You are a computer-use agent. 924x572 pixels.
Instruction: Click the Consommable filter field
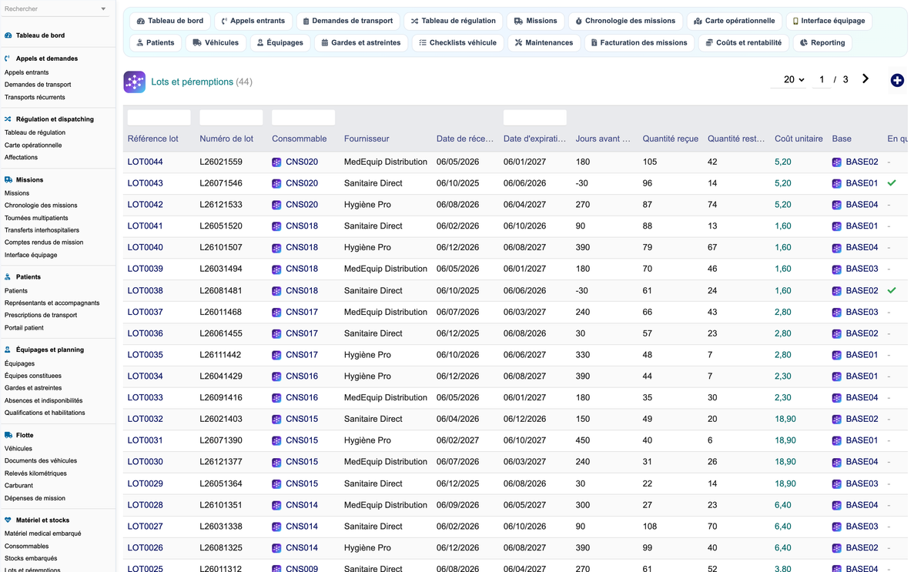coord(303,117)
